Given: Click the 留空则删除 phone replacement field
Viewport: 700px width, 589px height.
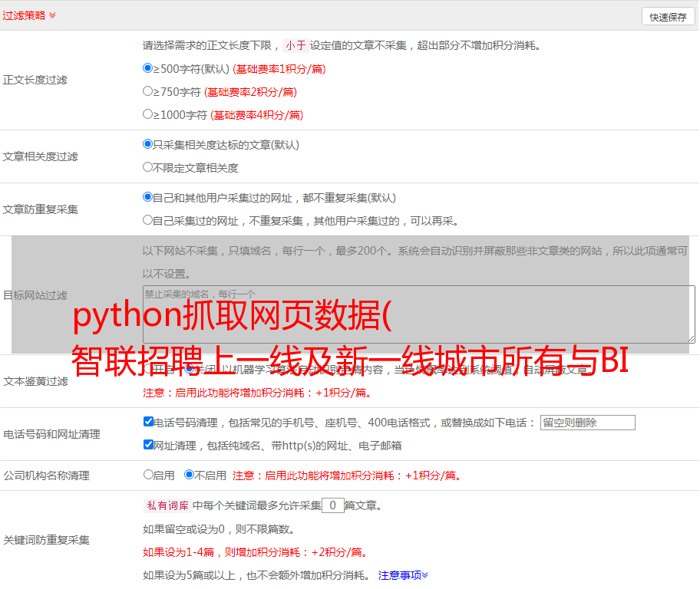Looking at the screenshot, I should [x=587, y=423].
